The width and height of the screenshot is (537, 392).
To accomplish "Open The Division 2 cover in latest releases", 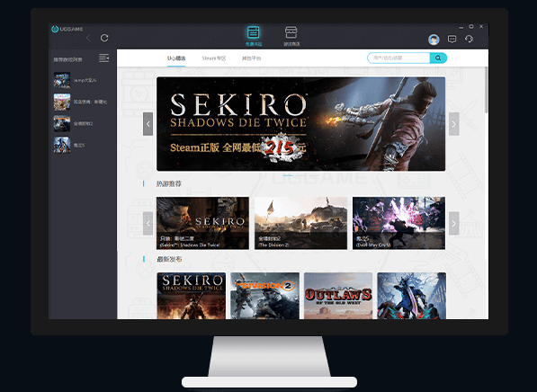I will pyautogui.click(x=264, y=296).
